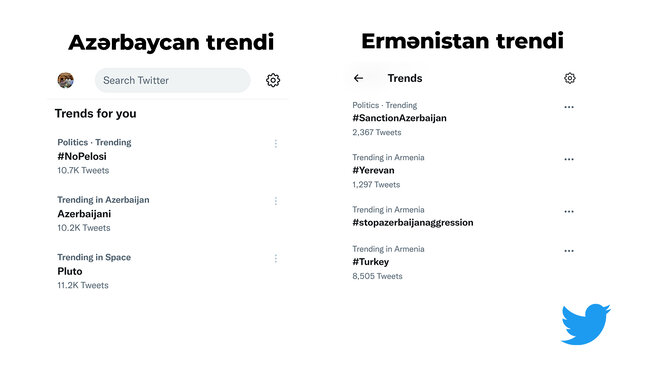Open the Azerbaijani trending topic

point(84,214)
